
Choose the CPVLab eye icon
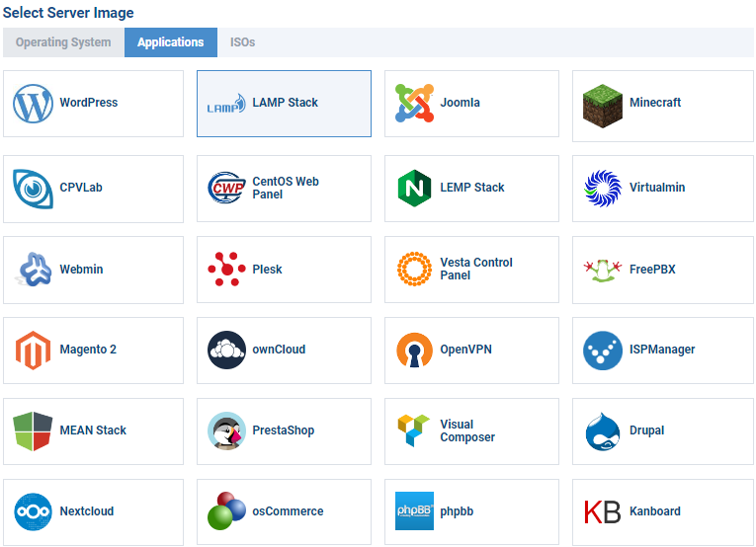[x=33, y=189]
